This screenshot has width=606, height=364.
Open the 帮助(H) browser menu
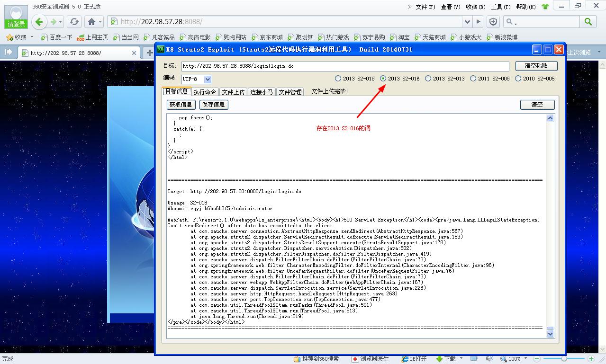[526, 7]
